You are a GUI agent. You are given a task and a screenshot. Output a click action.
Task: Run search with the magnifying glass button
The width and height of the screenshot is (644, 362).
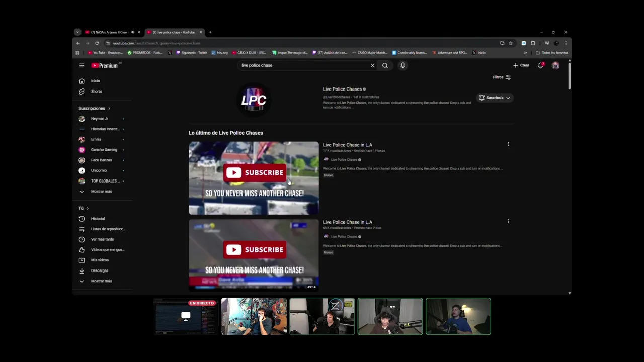click(x=385, y=65)
